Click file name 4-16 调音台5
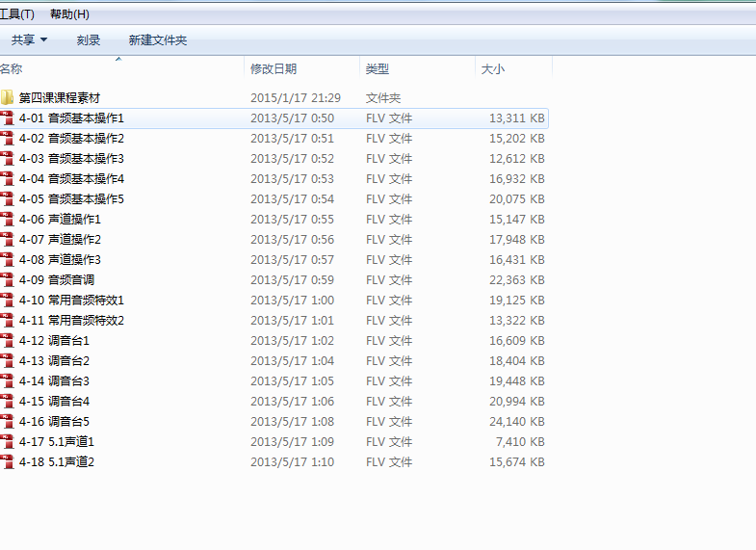The image size is (756, 550). 54,422
